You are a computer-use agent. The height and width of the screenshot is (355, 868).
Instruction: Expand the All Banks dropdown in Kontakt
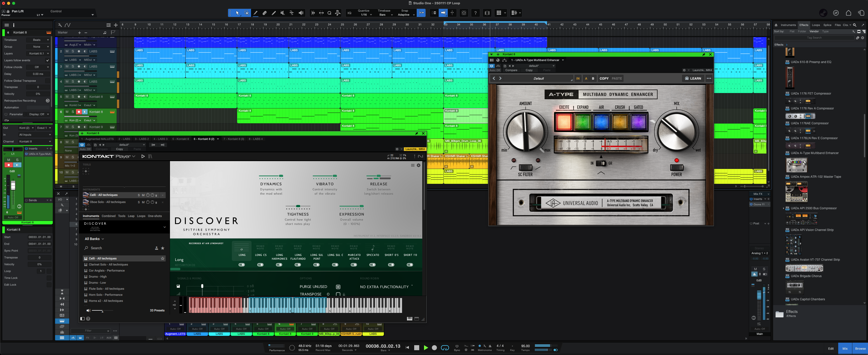tap(94, 239)
